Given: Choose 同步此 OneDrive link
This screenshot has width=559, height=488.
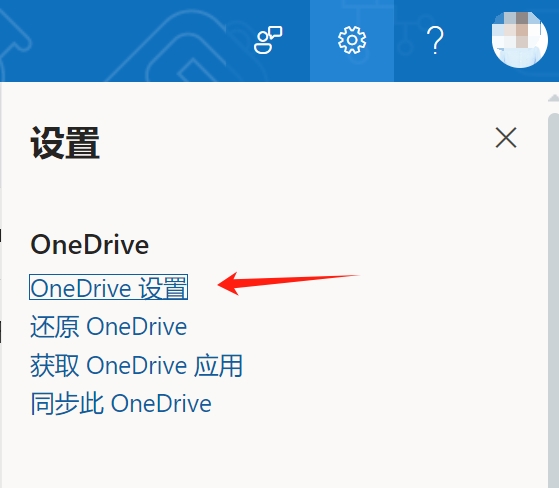Looking at the screenshot, I should click(121, 404).
